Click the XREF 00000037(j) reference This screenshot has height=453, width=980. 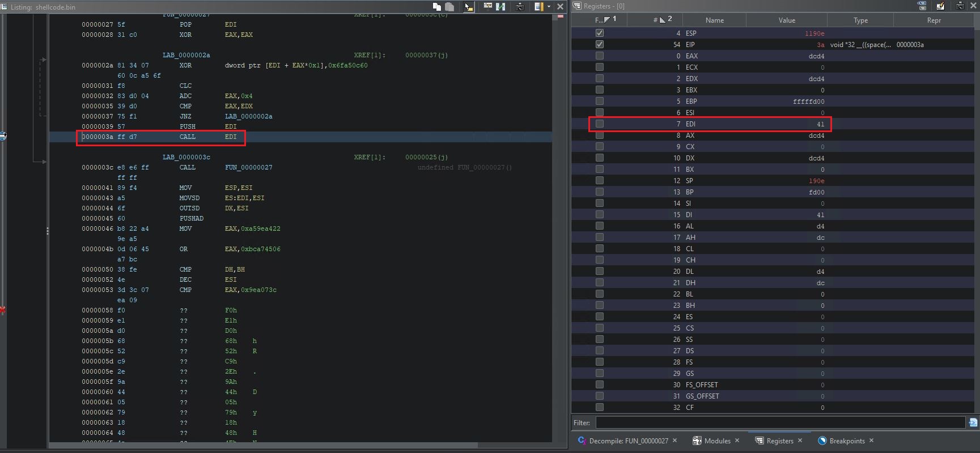point(426,55)
